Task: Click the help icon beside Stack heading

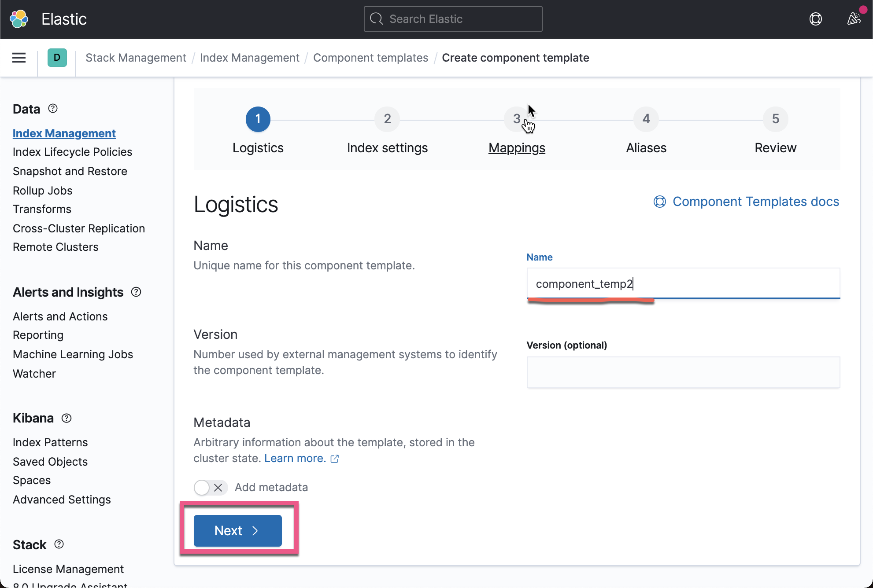Action: pos(59,544)
